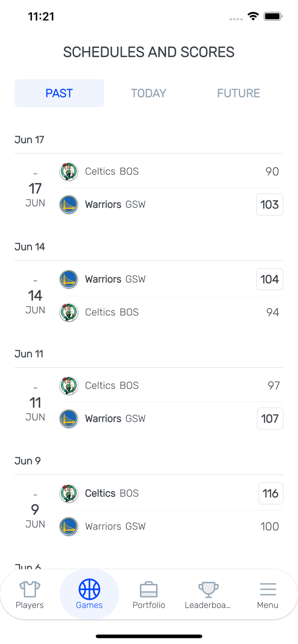The height and width of the screenshot is (644, 298).
Task: Tap Celtics logo in Jun 17 game
Action: tap(69, 172)
